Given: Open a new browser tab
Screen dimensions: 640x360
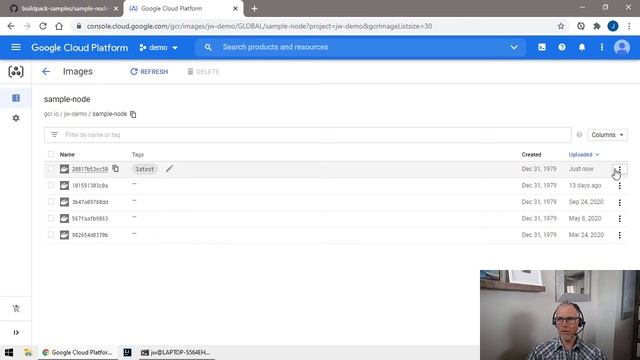Looking at the screenshot, I should (x=254, y=9).
